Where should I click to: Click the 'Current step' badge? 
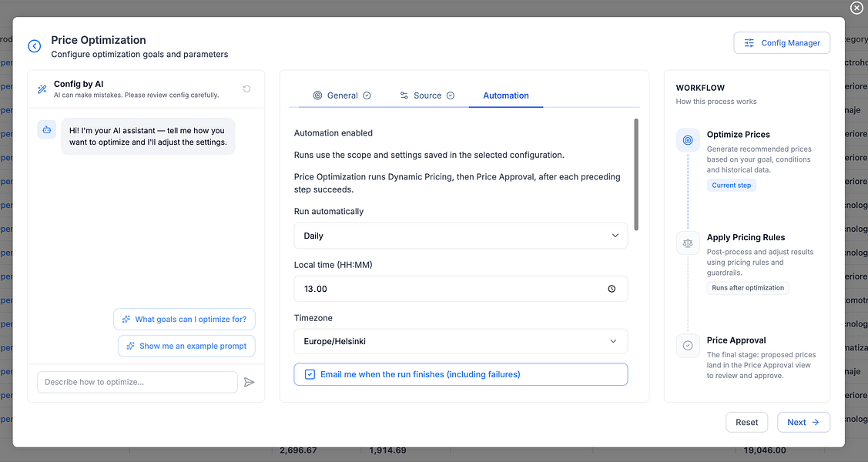coord(731,186)
